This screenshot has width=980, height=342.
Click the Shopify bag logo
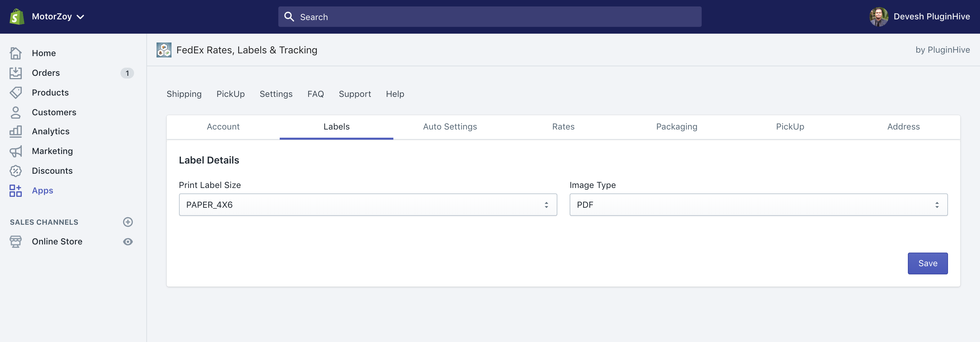17,17
